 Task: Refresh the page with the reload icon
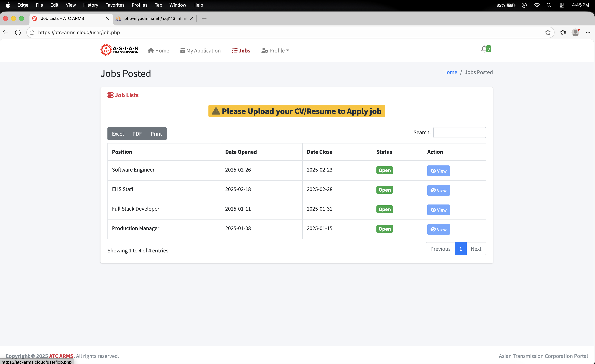[18, 32]
